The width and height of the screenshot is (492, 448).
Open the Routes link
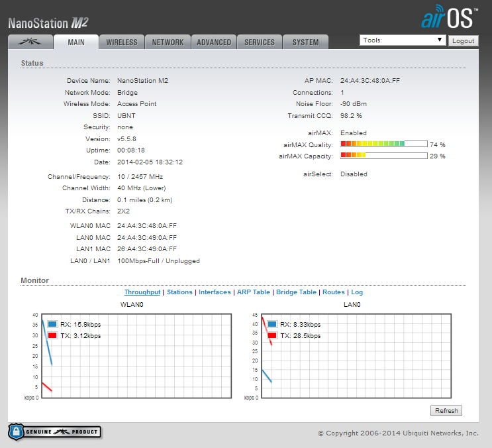click(334, 292)
